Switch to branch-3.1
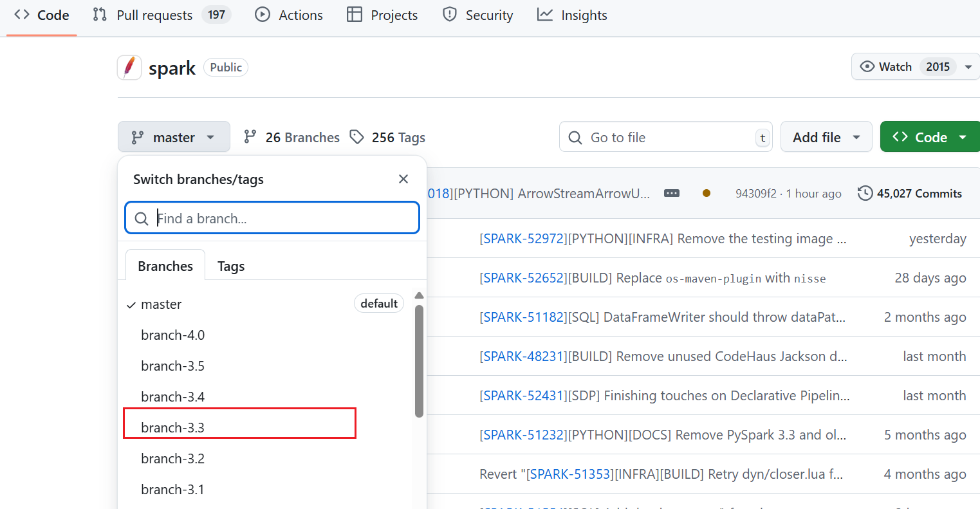This screenshot has height=509, width=980. pos(265,490)
